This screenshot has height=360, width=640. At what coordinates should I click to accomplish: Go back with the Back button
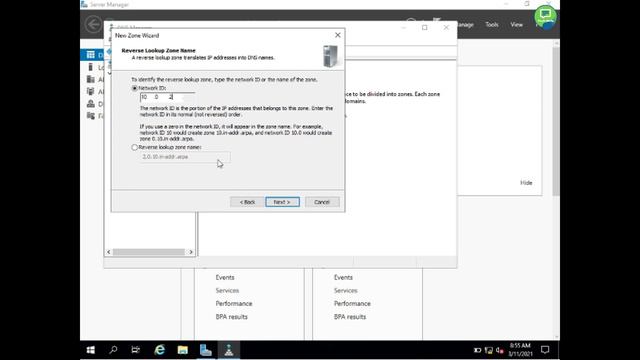tap(247, 202)
